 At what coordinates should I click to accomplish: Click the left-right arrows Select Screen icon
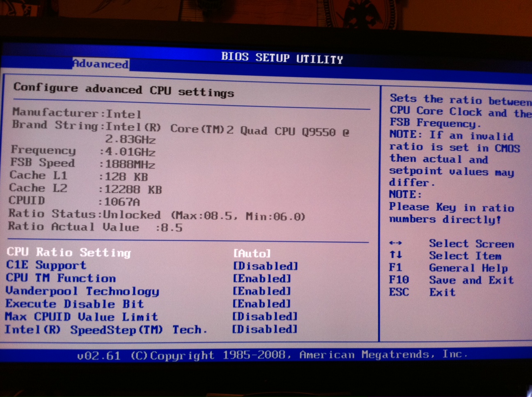395,243
